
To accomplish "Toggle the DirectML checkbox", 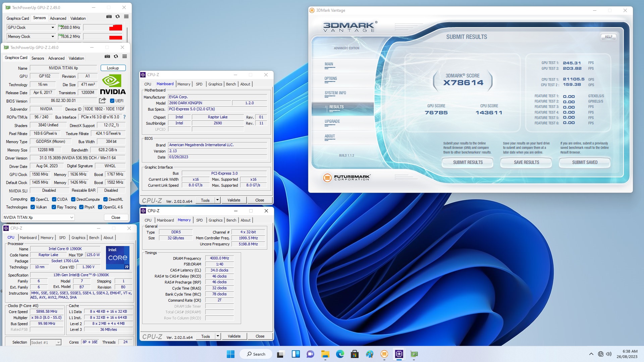I will (x=105, y=199).
